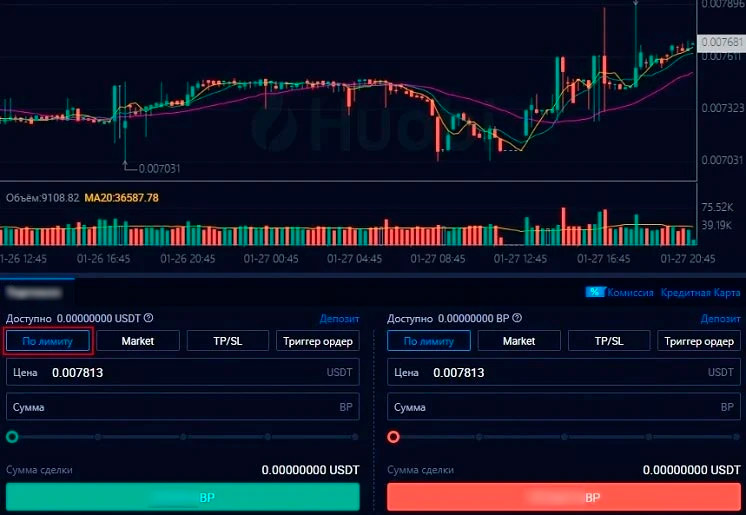
Task: Click the help icon next to available USDT
Action: point(149,319)
